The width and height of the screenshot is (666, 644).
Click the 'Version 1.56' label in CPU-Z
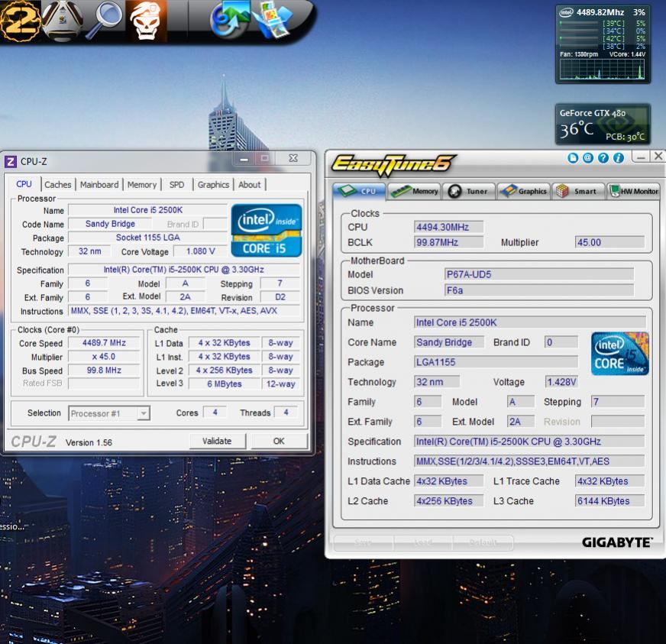(x=89, y=442)
